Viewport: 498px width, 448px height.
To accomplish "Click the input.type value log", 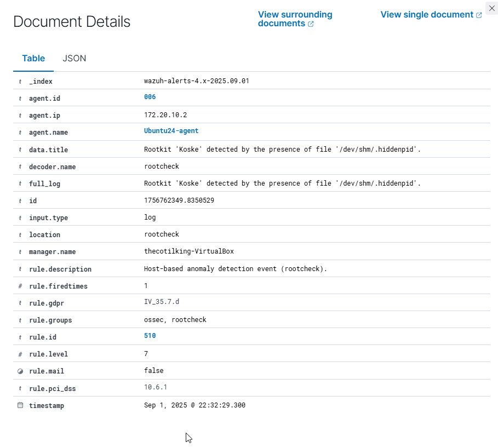I will pos(150,217).
